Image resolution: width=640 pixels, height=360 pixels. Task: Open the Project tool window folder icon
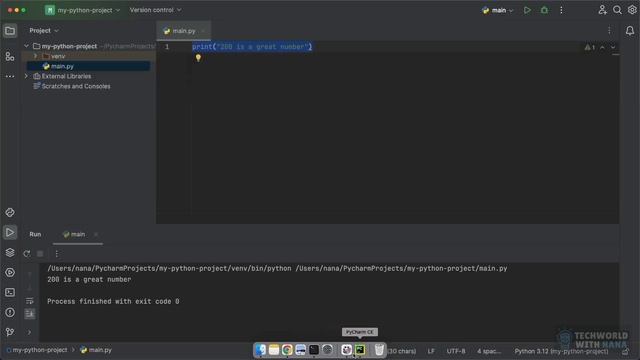[10, 31]
